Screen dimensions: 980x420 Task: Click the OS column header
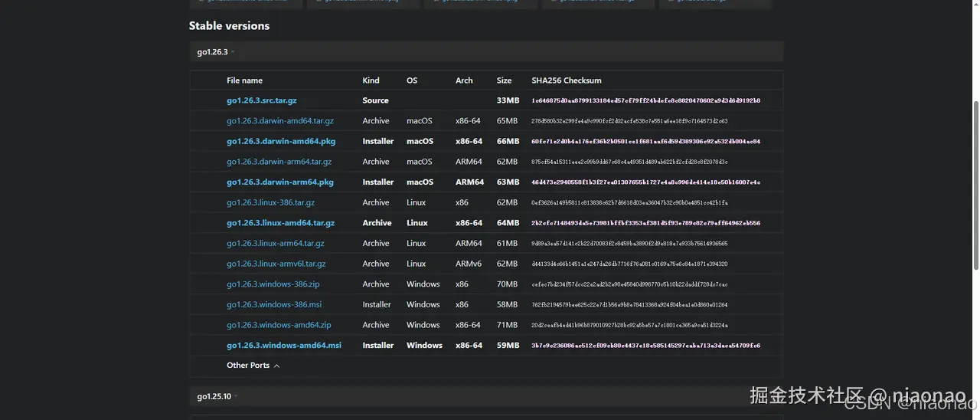[412, 80]
